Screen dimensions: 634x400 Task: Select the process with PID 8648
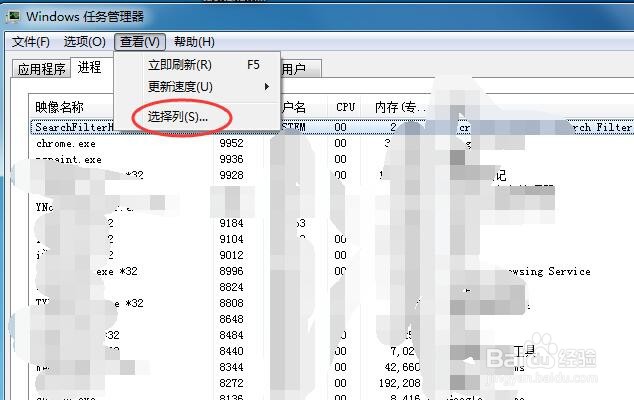click(231, 320)
